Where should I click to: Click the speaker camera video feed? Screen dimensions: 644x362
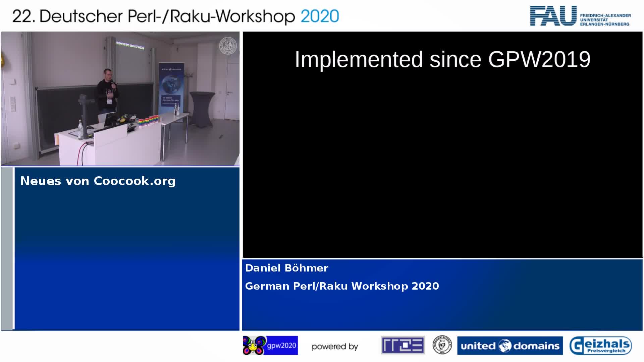(x=120, y=99)
